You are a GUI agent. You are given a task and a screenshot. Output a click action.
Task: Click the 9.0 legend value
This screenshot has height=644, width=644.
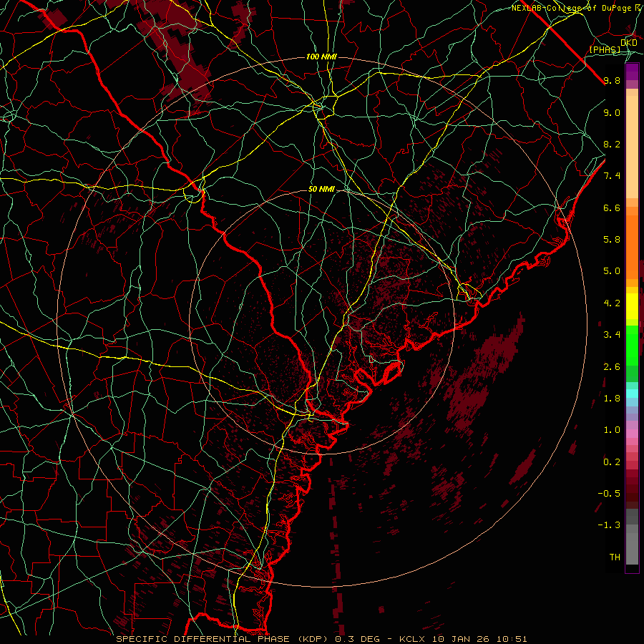pyautogui.click(x=612, y=112)
